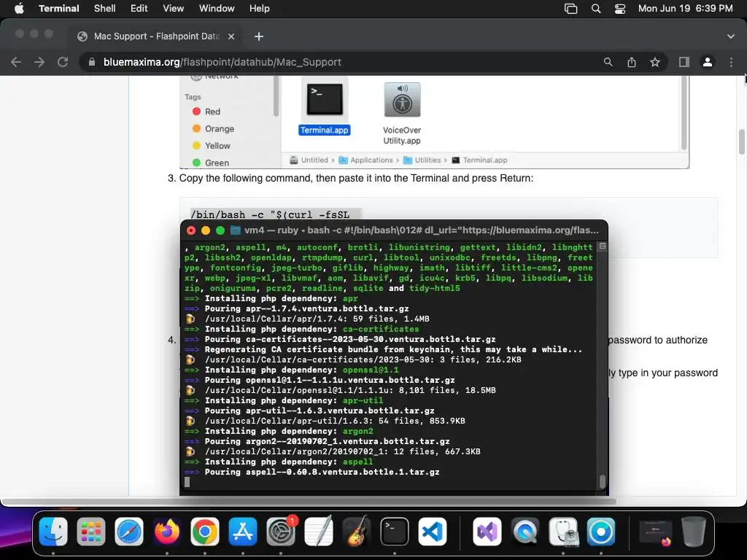Screen dimensions: 747x560
Task: Click the Terminal window proxy folder icon
Action: click(x=236, y=230)
